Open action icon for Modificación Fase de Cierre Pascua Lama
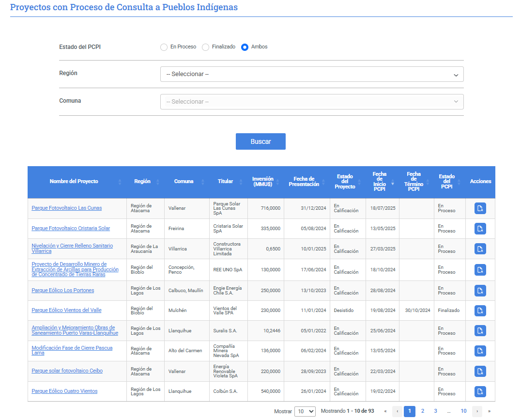521x420 pixels. click(480, 351)
